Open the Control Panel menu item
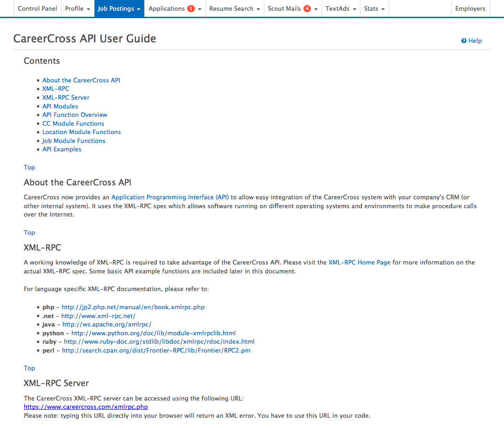The image size is (504, 428). coord(37,9)
